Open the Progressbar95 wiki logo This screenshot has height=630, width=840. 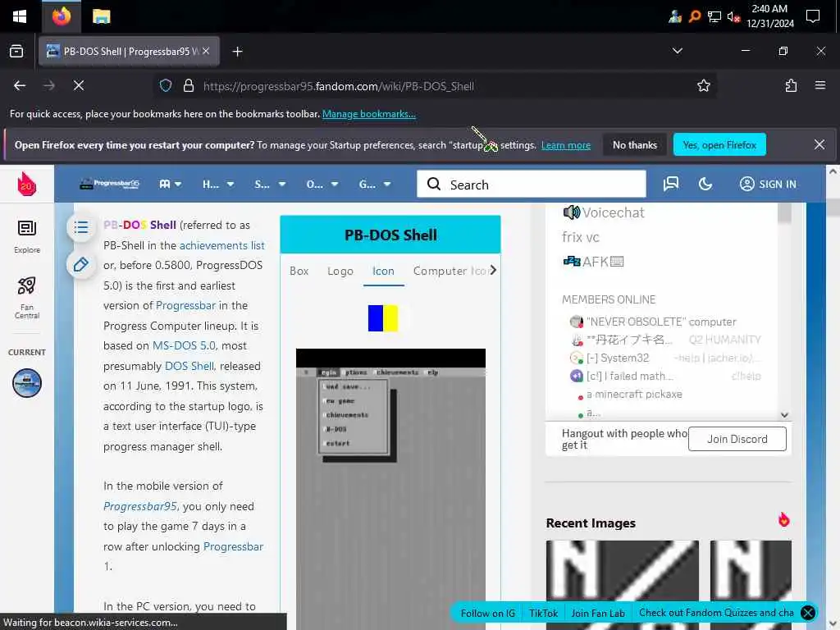[109, 185]
